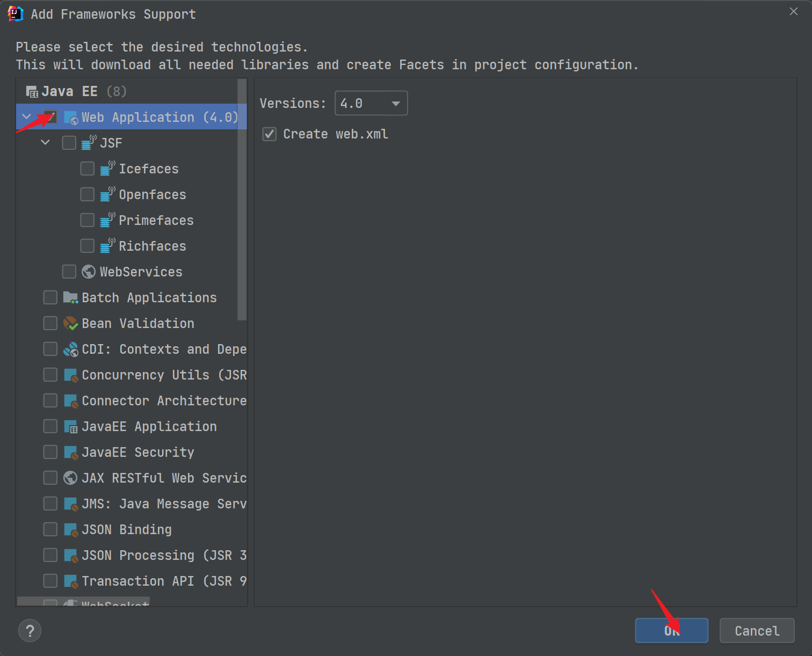Select the Bean Validation row text
This screenshot has width=812, height=656.
[138, 323]
